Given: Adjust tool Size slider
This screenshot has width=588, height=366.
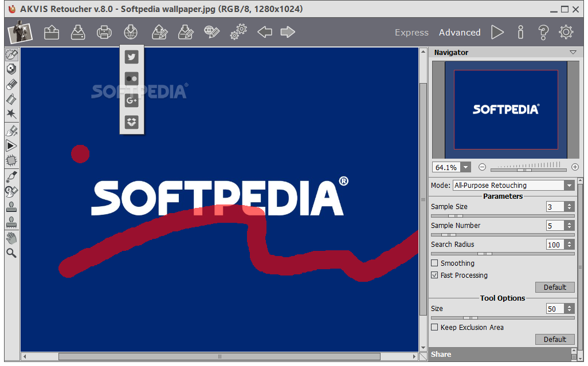Looking at the screenshot, I should [471, 318].
